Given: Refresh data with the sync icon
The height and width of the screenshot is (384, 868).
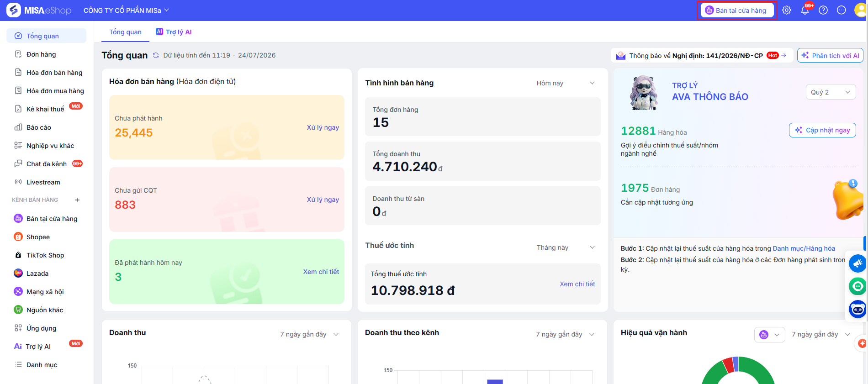Looking at the screenshot, I should pos(156,55).
